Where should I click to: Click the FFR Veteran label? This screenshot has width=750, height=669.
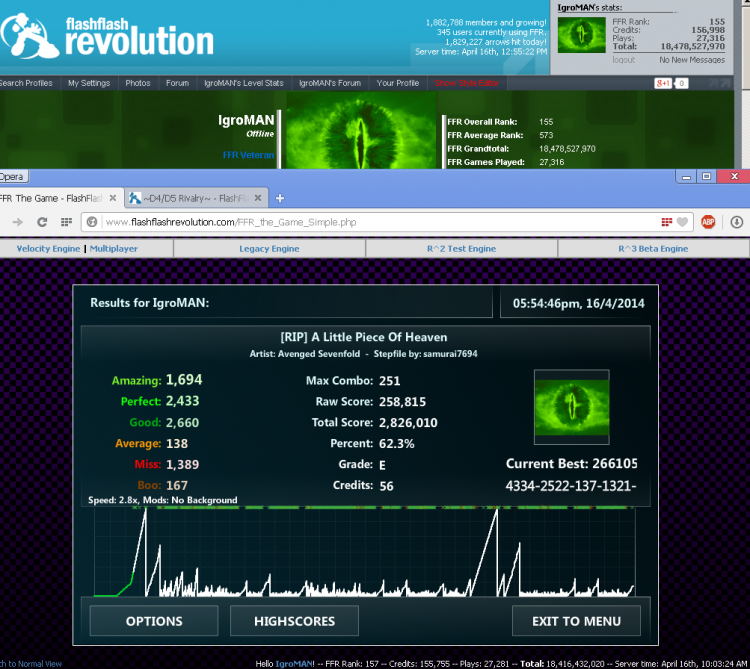(x=248, y=155)
